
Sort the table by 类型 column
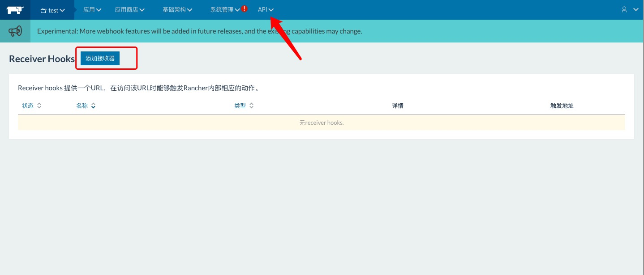click(244, 106)
